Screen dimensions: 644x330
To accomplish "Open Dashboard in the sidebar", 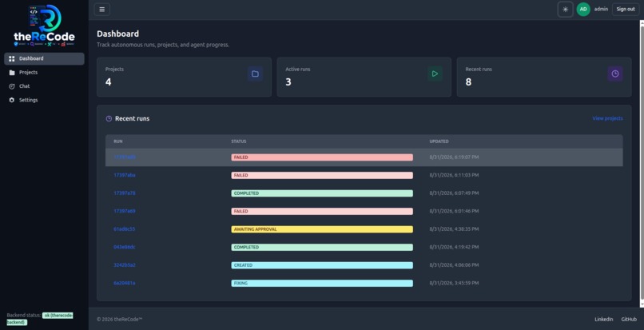I will pos(44,58).
